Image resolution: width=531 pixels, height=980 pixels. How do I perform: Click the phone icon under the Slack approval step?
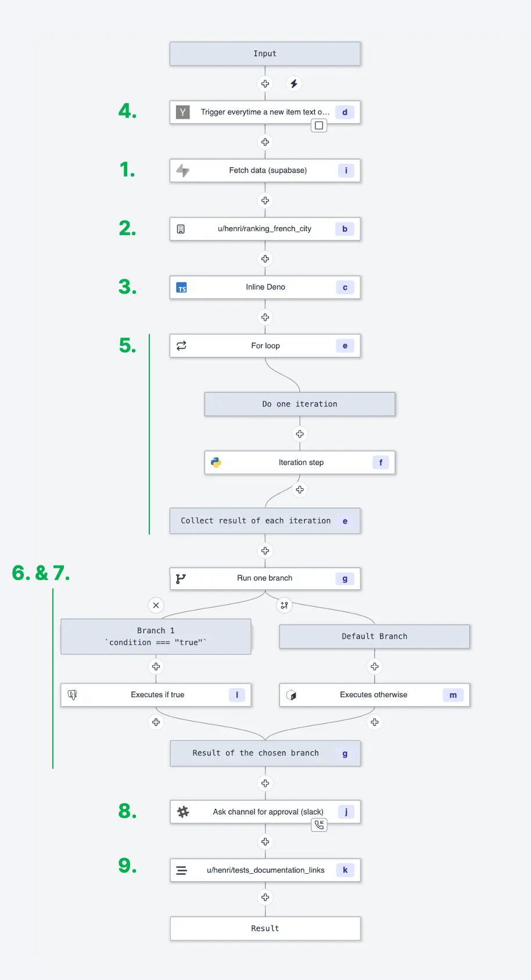(x=319, y=824)
